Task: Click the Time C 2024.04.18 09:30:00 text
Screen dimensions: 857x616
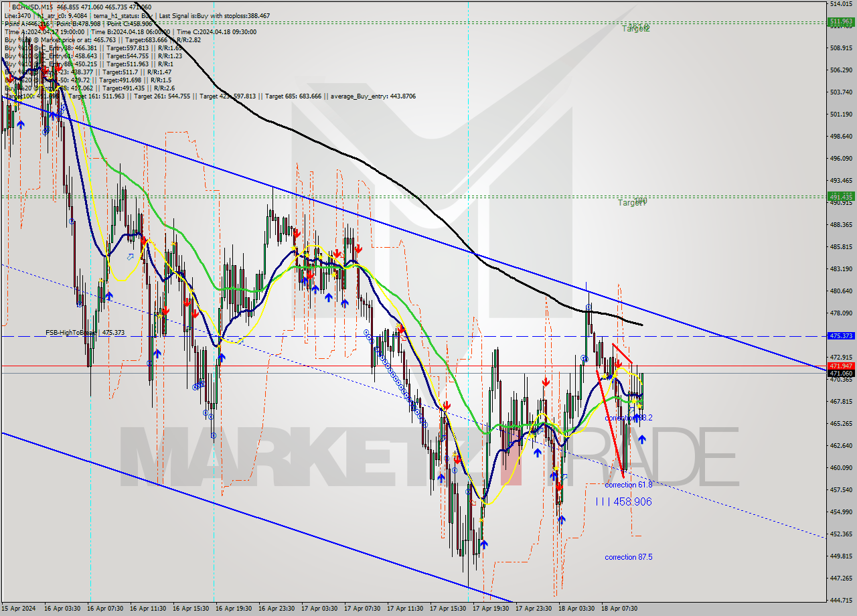Action: [x=216, y=31]
